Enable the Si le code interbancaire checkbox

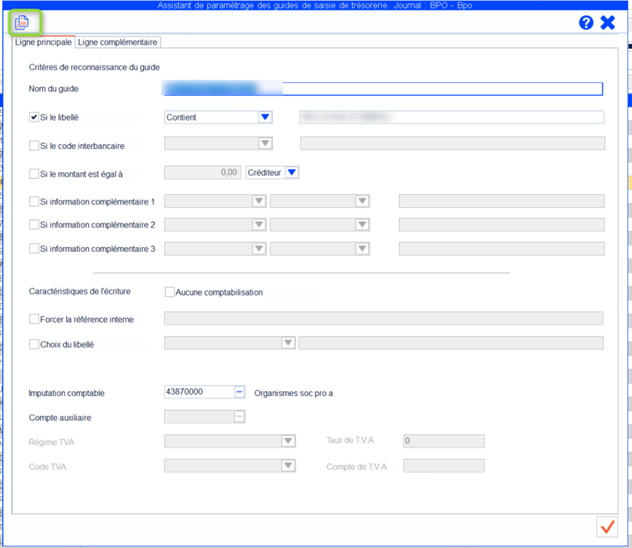tap(35, 145)
